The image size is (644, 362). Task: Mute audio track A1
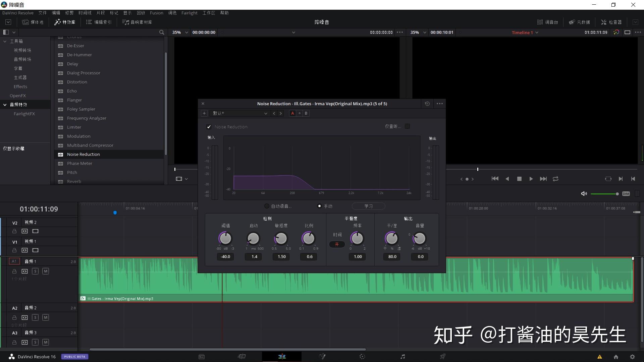pyautogui.click(x=46, y=271)
